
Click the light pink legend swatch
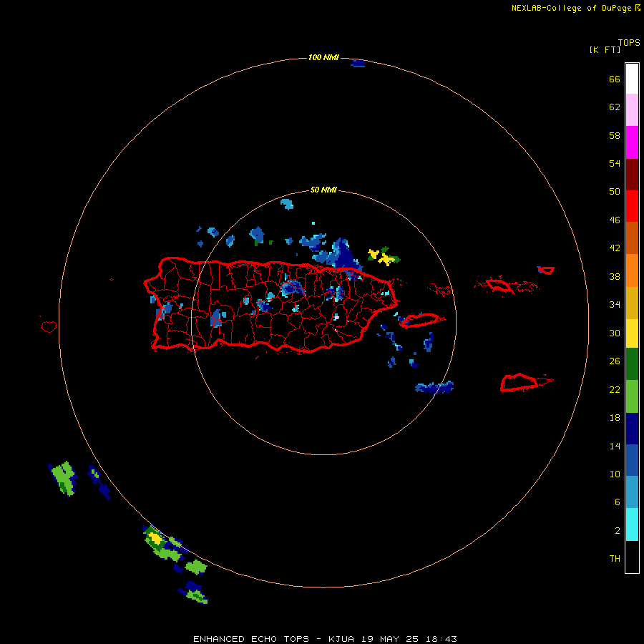(632, 110)
